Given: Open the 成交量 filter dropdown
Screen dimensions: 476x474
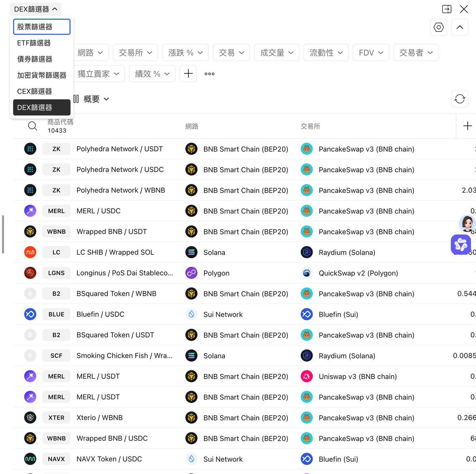Looking at the screenshot, I should (x=277, y=52).
